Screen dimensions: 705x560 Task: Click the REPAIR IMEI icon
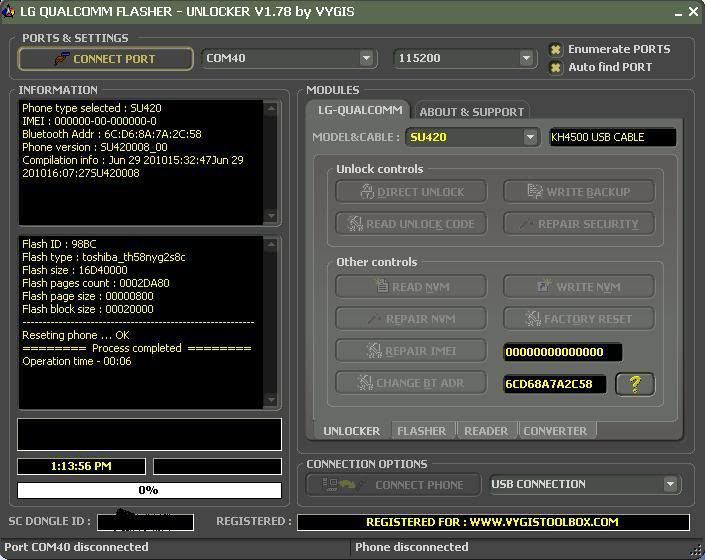point(374,351)
